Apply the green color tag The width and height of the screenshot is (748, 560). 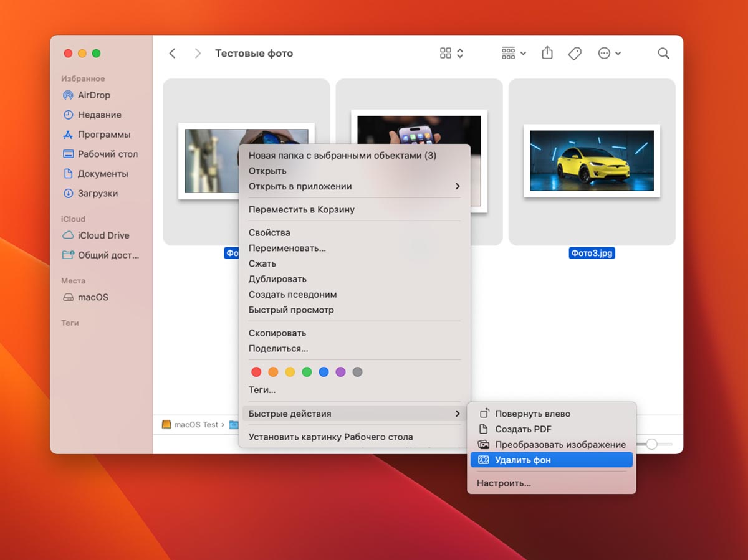(307, 372)
